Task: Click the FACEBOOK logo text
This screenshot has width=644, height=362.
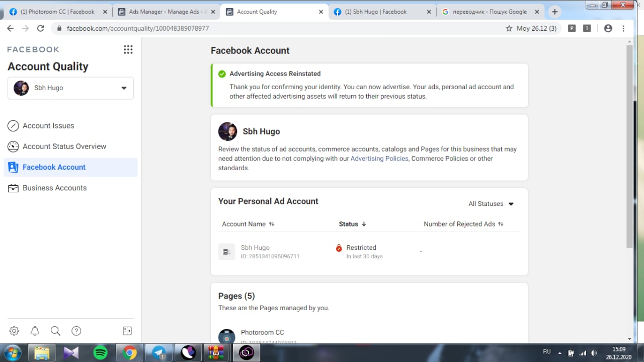Action: [x=33, y=49]
